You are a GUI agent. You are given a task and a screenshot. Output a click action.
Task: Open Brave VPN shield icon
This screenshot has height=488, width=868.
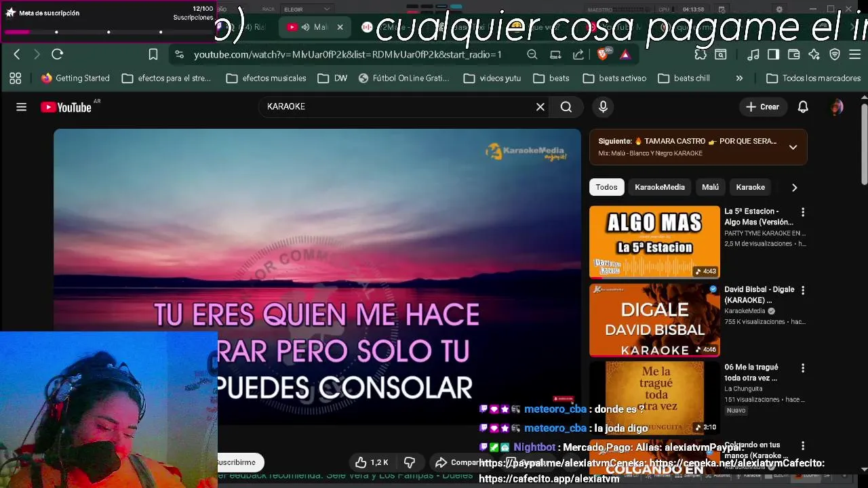pos(835,54)
